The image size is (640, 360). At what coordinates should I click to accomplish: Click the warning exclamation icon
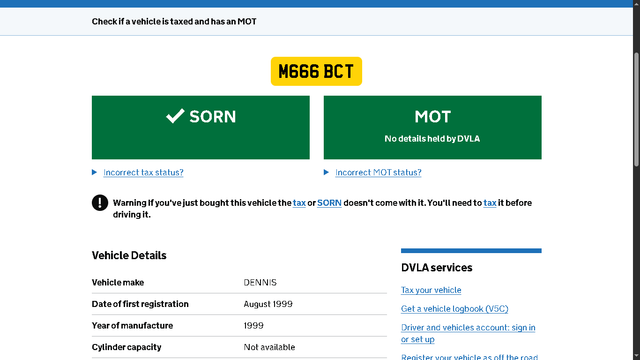(100, 203)
